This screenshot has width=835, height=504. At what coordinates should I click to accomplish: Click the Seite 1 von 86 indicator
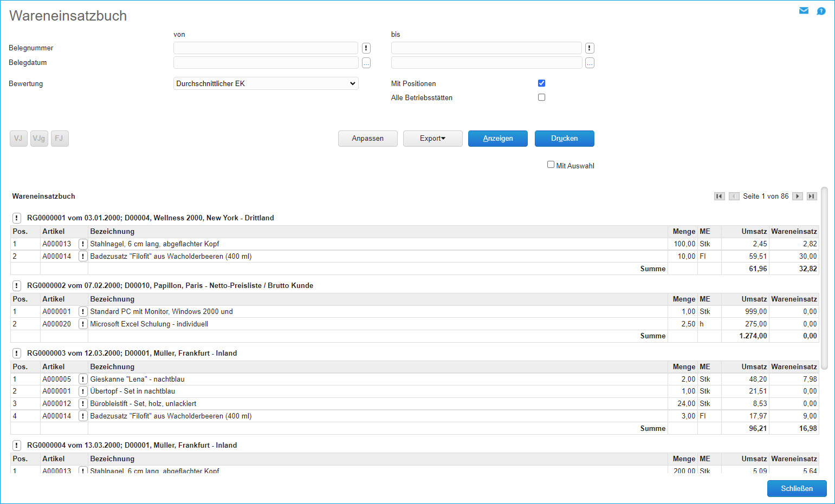(x=766, y=196)
